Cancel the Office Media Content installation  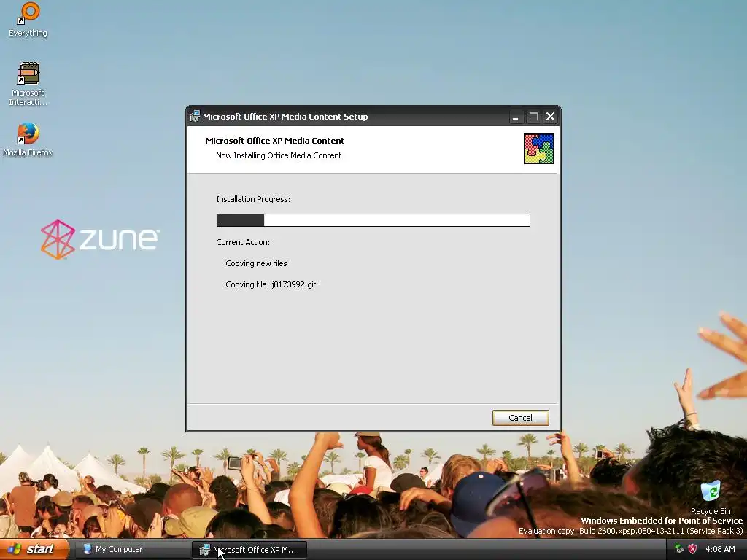tap(520, 418)
